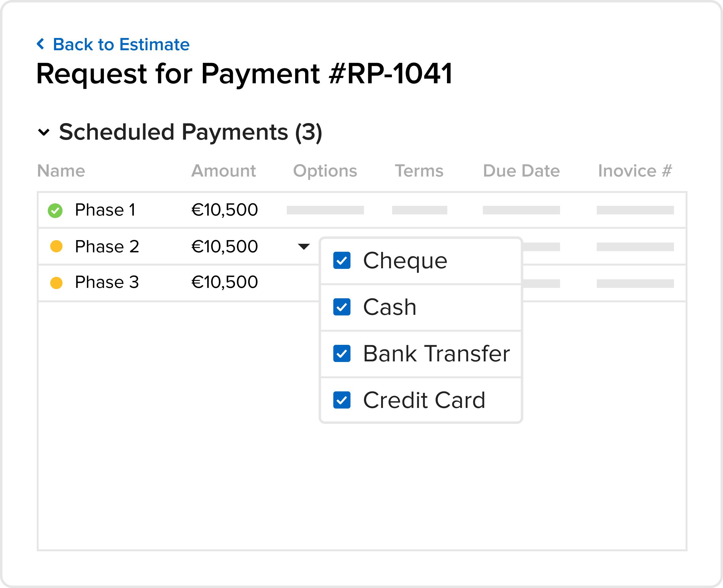Image resolution: width=723 pixels, height=588 pixels.
Task: Close the Phase 2 options dropdown arrow
Action: (x=304, y=247)
